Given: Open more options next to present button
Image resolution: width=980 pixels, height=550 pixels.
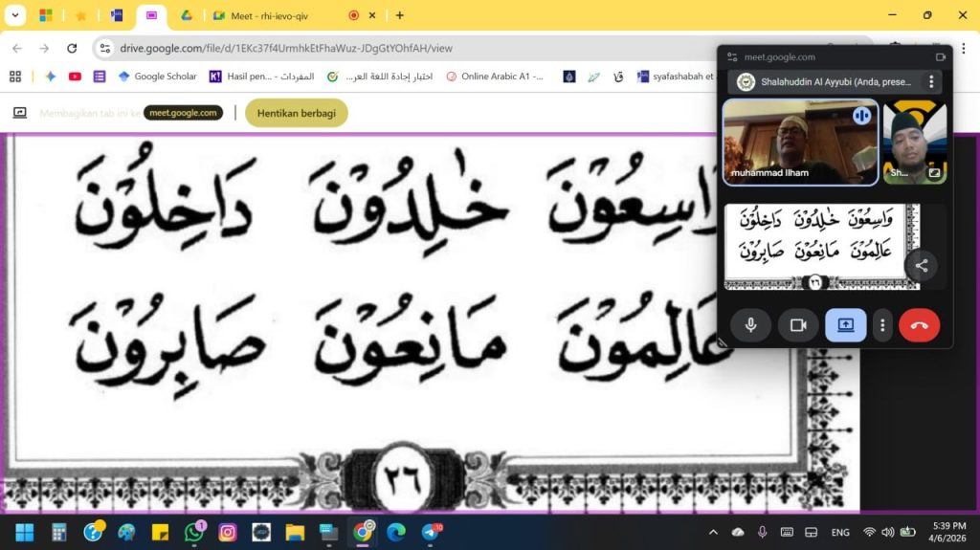Looking at the screenshot, I should (882, 325).
